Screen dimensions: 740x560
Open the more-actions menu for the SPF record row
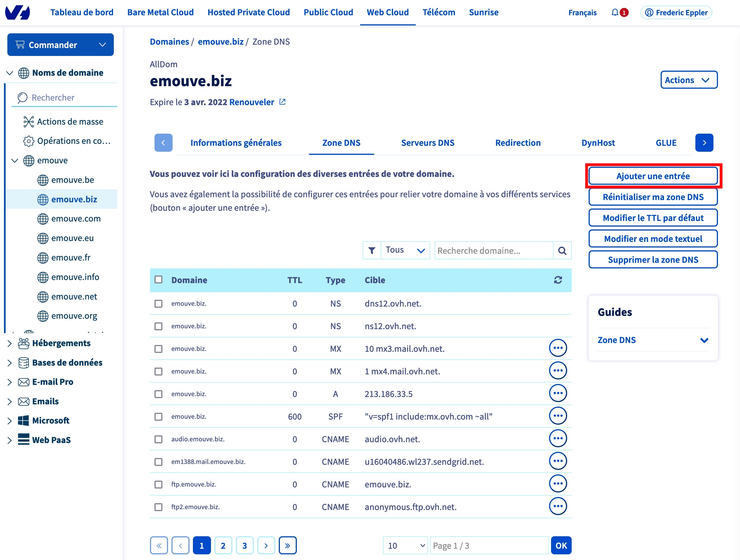point(558,416)
